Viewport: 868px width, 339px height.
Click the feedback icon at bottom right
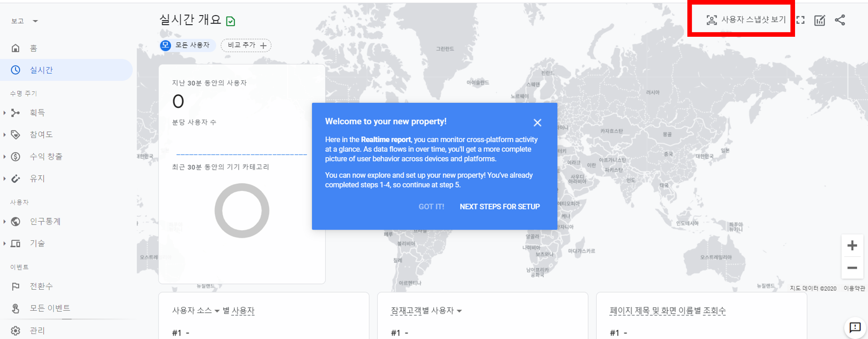(x=855, y=328)
